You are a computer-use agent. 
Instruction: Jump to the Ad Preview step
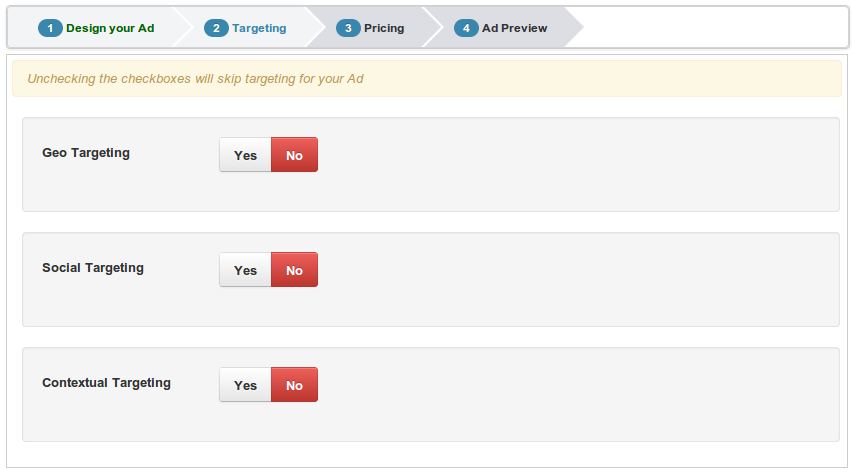514,28
